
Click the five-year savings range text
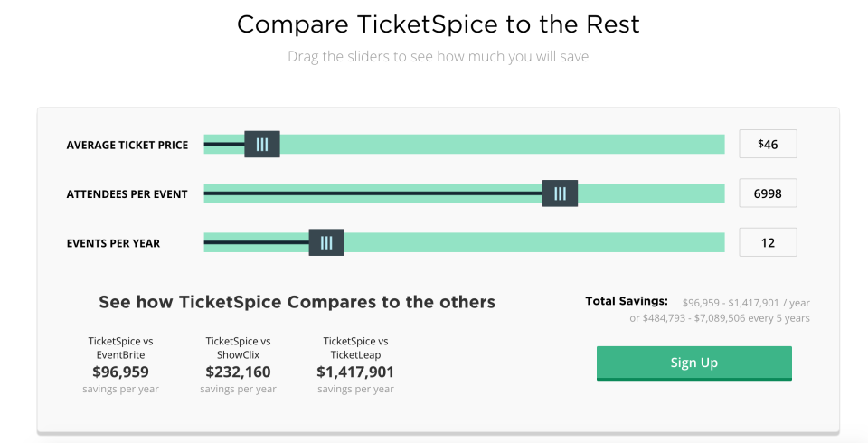tap(720, 318)
